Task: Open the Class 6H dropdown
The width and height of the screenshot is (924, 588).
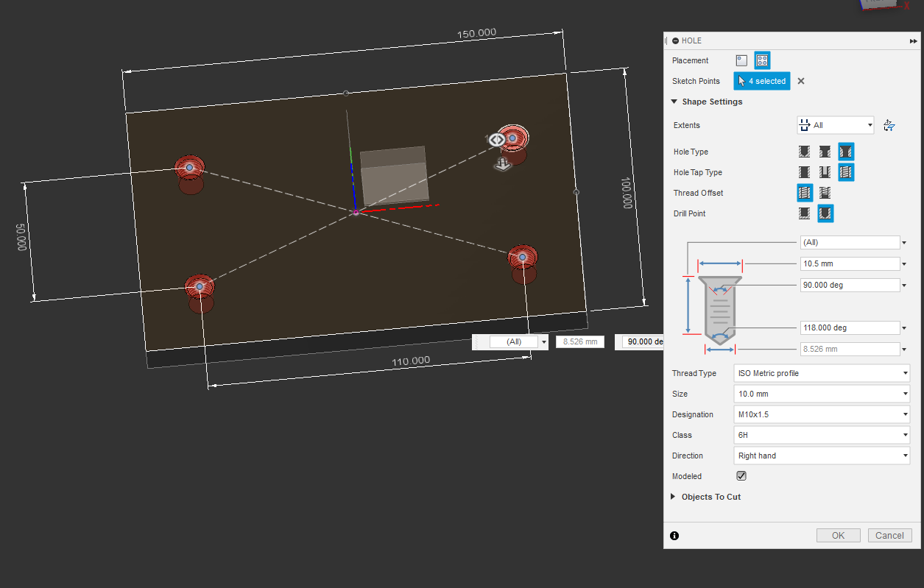Action: 822,435
